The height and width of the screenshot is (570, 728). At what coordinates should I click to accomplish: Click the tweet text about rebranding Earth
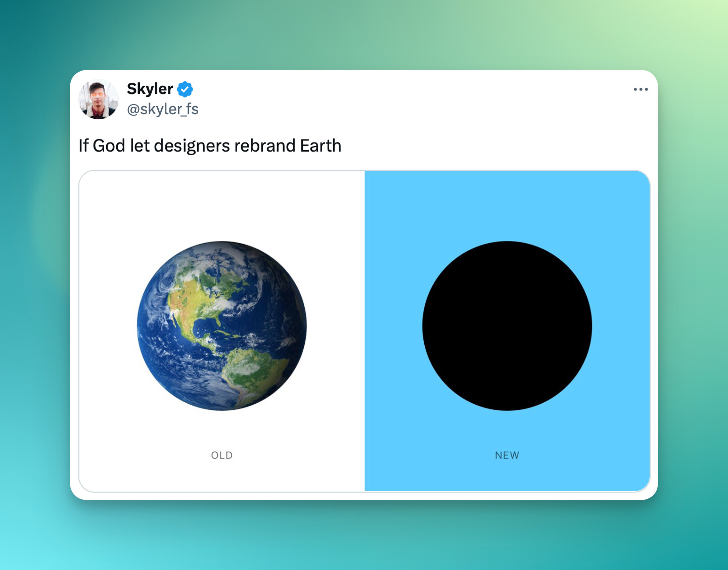tap(210, 146)
